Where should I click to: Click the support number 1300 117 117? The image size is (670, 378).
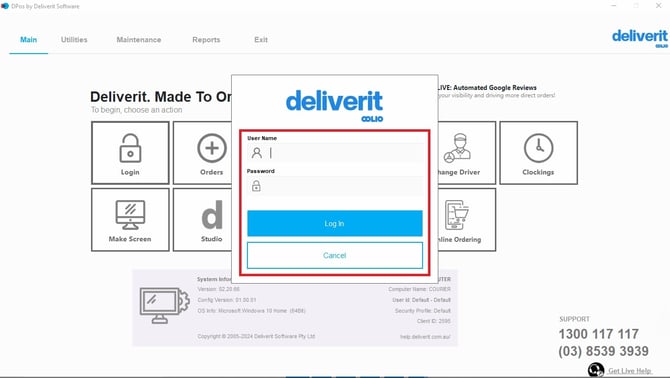(x=599, y=334)
